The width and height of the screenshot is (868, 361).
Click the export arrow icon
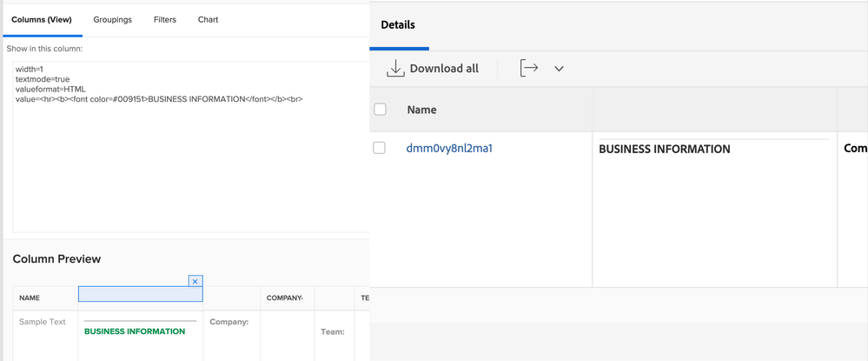pyautogui.click(x=529, y=68)
